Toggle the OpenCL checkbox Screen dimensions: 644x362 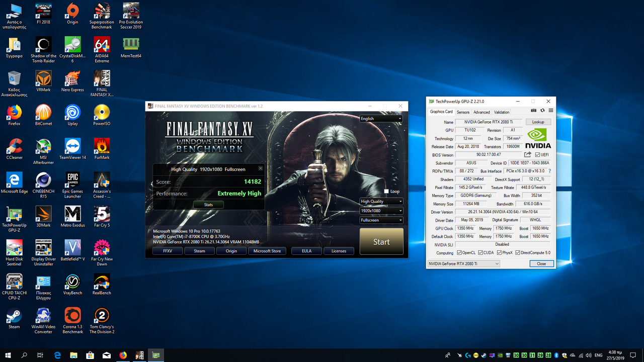[x=459, y=252]
